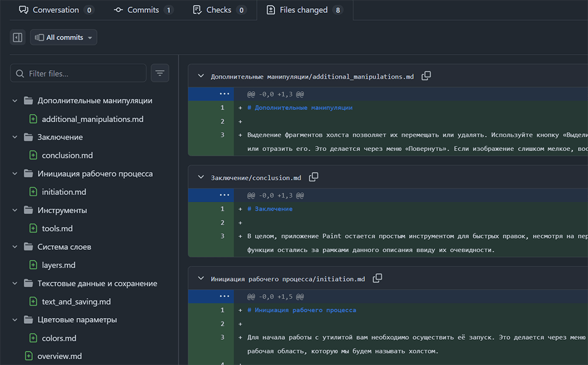Image resolution: width=588 pixels, height=365 pixels.
Task: Click the '# Заключение' heading line in diff
Action: [270, 209]
